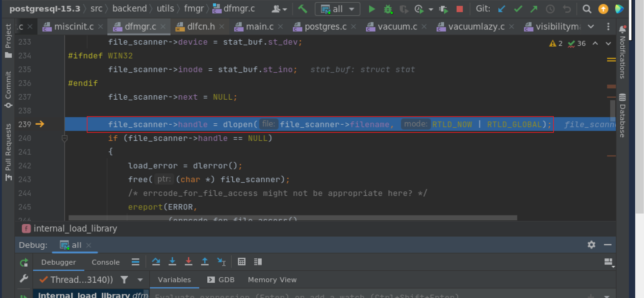Open the Commit tool window

point(8,90)
